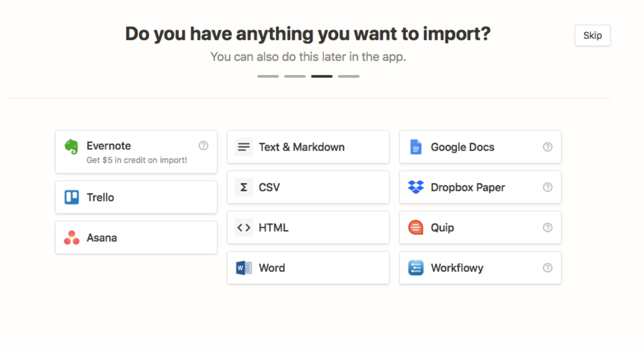View help for Quip import

click(547, 228)
